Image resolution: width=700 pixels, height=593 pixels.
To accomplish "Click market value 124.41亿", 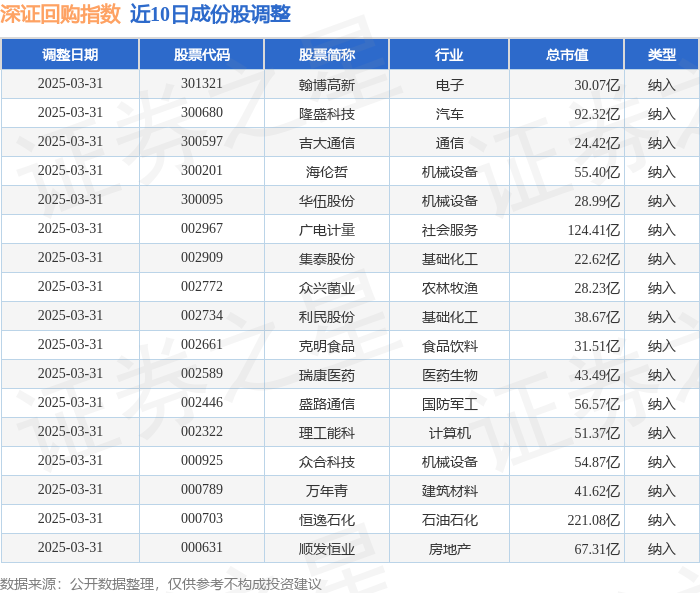I will coord(594,230).
